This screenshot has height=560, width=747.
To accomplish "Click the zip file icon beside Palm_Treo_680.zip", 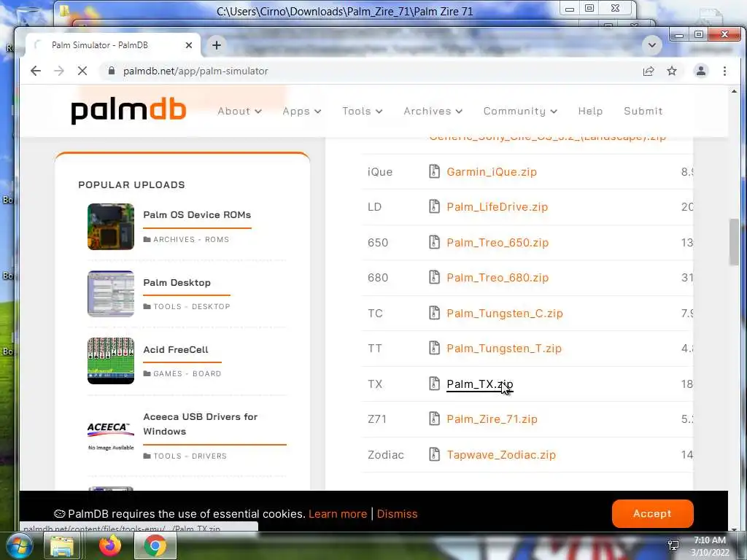I will [x=434, y=277].
